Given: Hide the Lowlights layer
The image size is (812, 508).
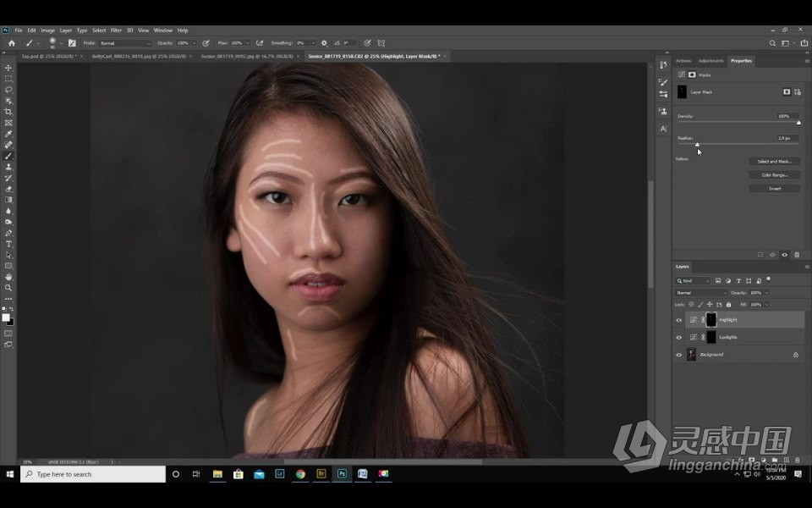Looking at the screenshot, I should [679, 338].
